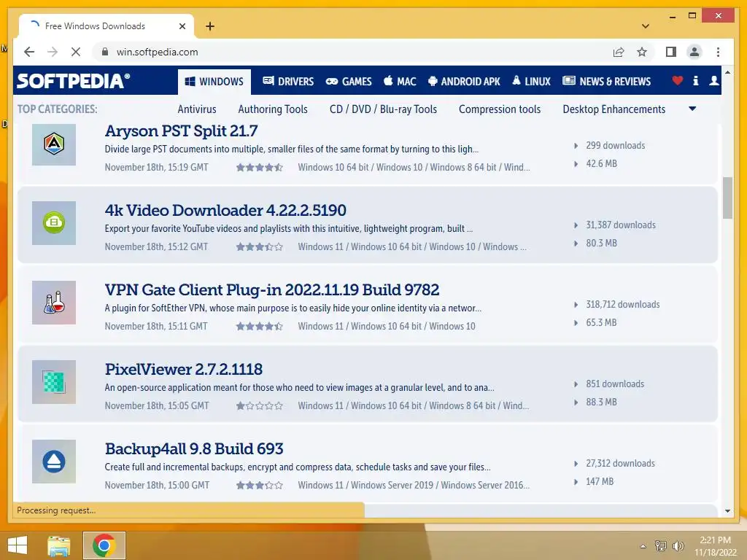
Task: Click the Aryson PST Split star rating
Action: tap(260, 167)
